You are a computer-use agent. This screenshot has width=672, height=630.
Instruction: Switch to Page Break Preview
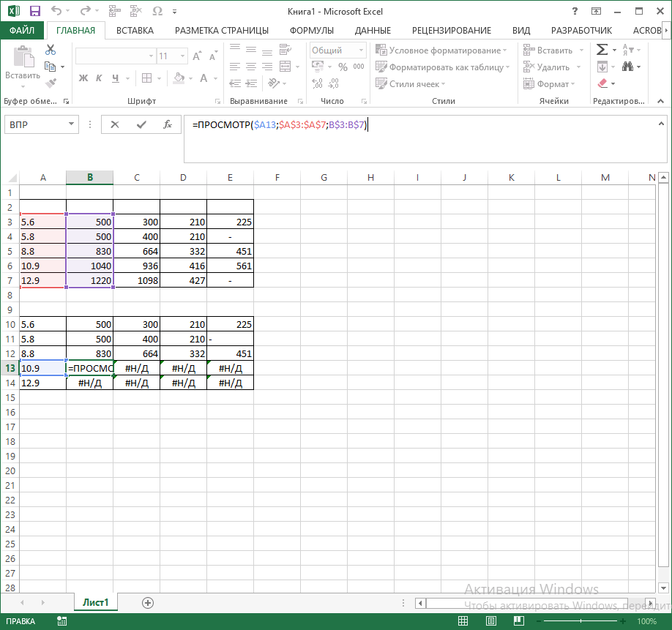(519, 621)
